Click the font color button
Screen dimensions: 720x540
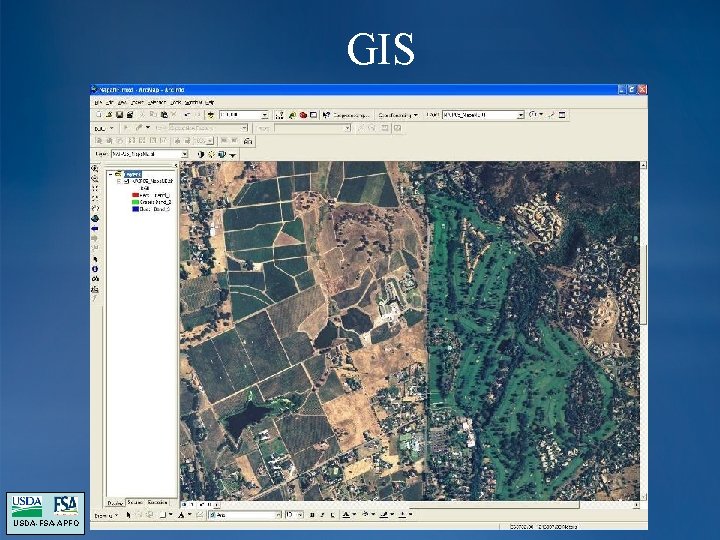pos(346,515)
